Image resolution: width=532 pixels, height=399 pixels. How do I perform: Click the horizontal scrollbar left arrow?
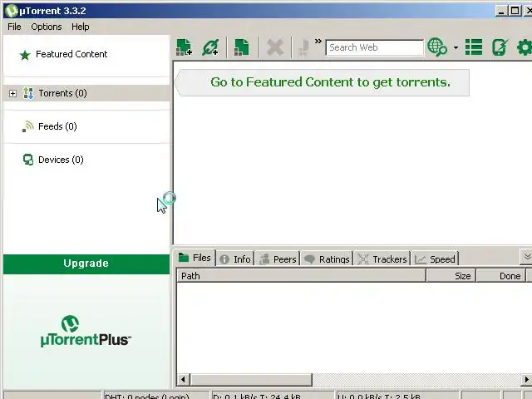(x=183, y=379)
